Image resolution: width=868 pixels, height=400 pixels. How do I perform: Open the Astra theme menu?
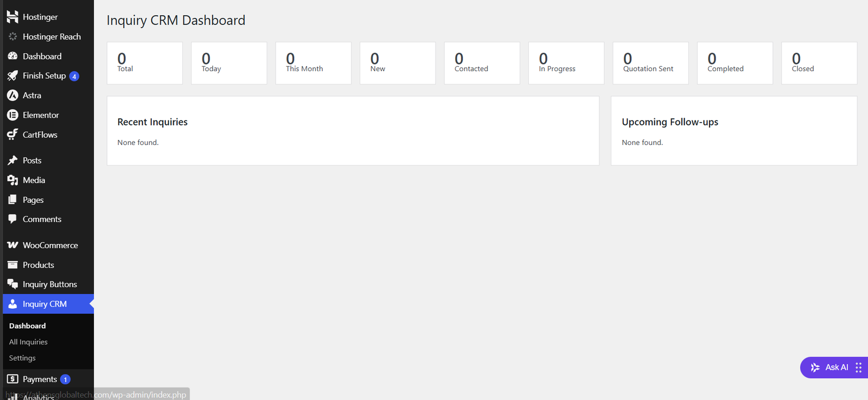pyautogui.click(x=47, y=95)
